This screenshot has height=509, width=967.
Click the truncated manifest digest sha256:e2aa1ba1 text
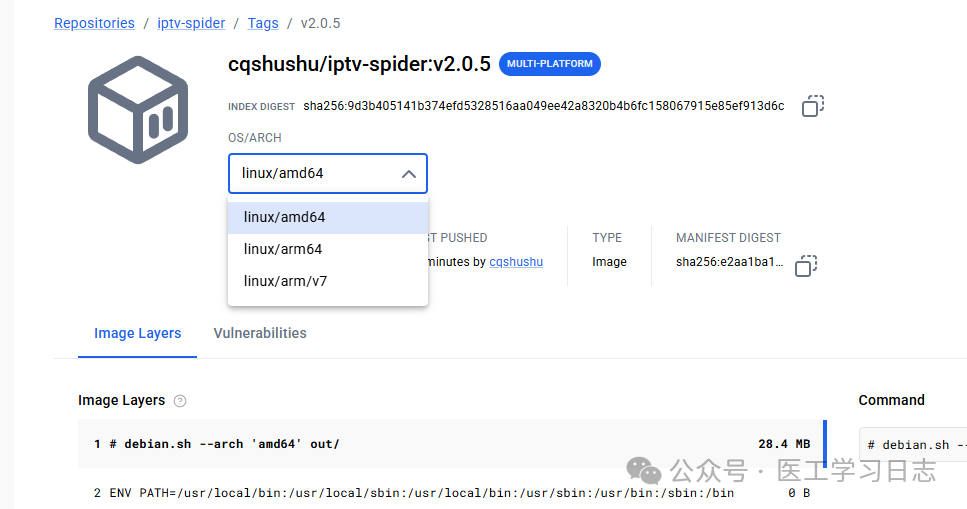(730, 262)
